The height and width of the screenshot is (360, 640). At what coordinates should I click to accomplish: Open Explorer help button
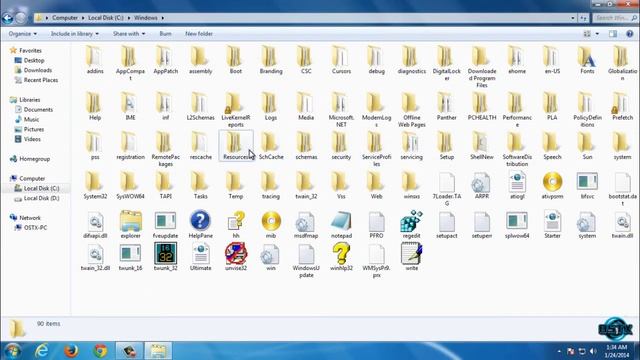(x=629, y=34)
